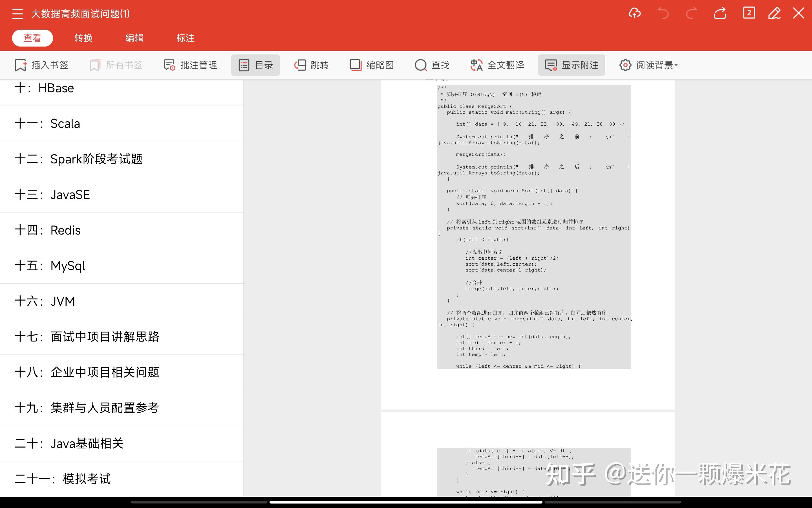Viewport: 812px width, 508px height.
Task: Toggle 显示附注 show annotations
Action: coord(572,65)
